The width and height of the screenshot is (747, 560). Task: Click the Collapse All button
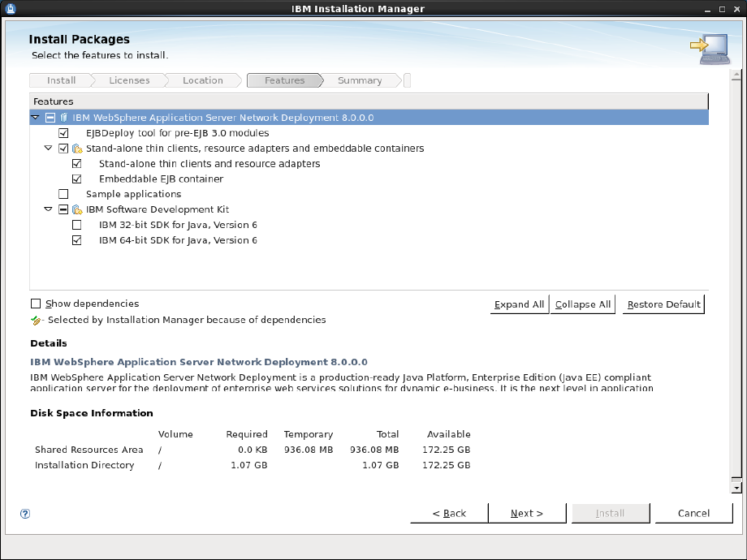[x=583, y=305]
